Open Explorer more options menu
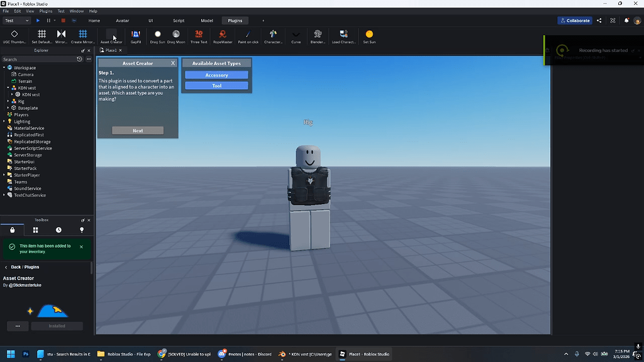Image resolution: width=644 pixels, height=362 pixels. tap(89, 59)
